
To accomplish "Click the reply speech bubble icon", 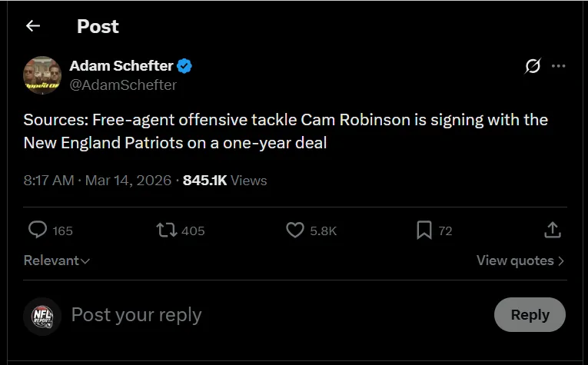I will 38,230.
